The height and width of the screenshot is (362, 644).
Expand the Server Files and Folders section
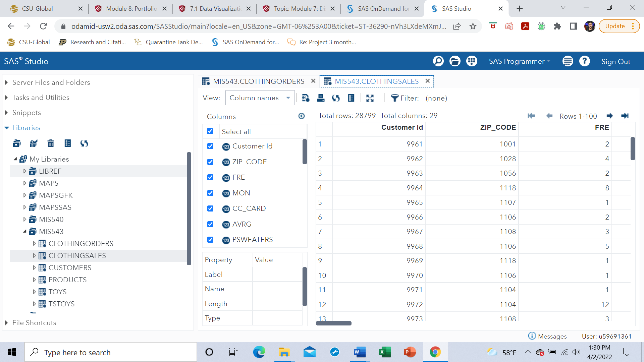click(6, 82)
